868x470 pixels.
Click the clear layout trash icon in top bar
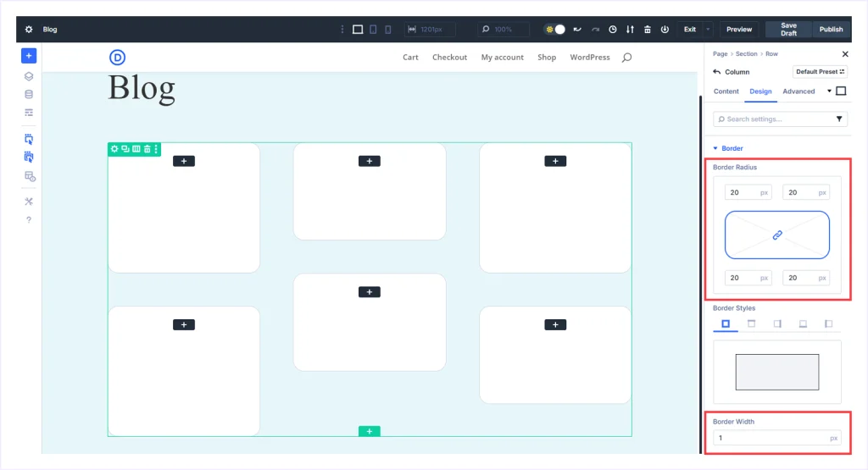point(647,30)
